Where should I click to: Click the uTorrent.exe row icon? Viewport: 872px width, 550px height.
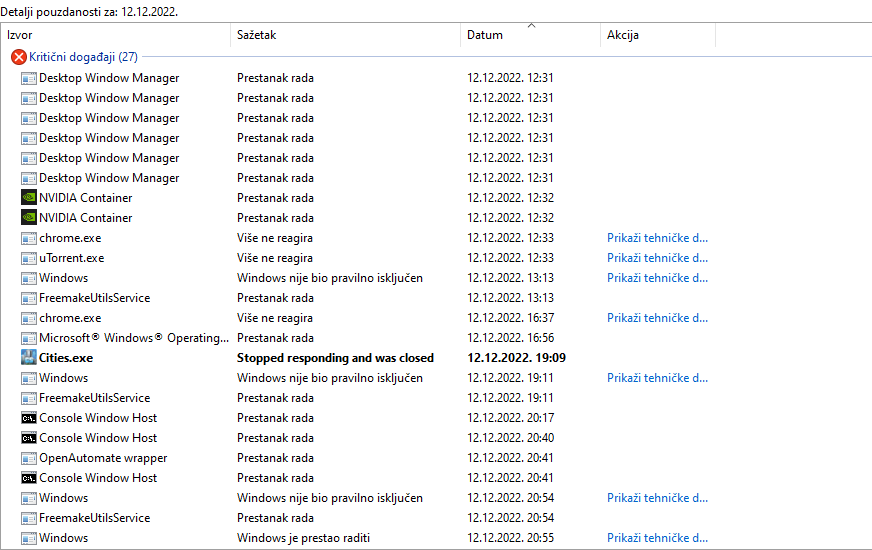tap(28, 258)
